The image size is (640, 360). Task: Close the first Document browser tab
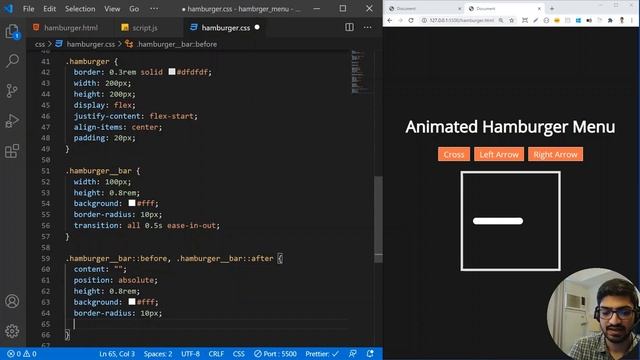click(459, 8)
